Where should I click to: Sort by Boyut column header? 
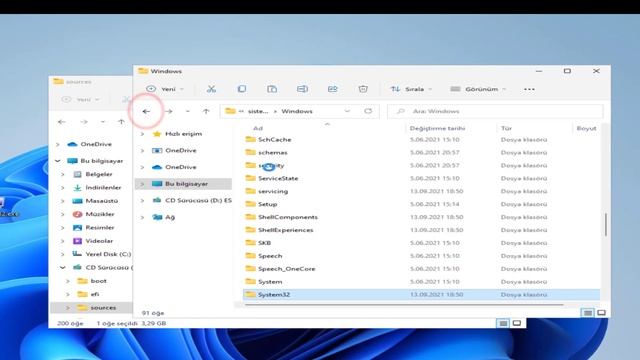[x=587, y=128]
